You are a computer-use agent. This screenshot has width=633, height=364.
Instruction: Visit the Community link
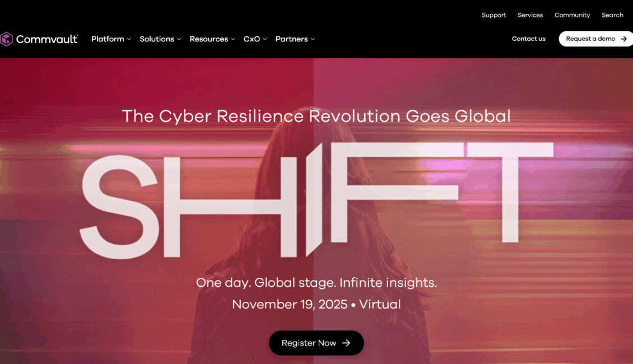[572, 15]
